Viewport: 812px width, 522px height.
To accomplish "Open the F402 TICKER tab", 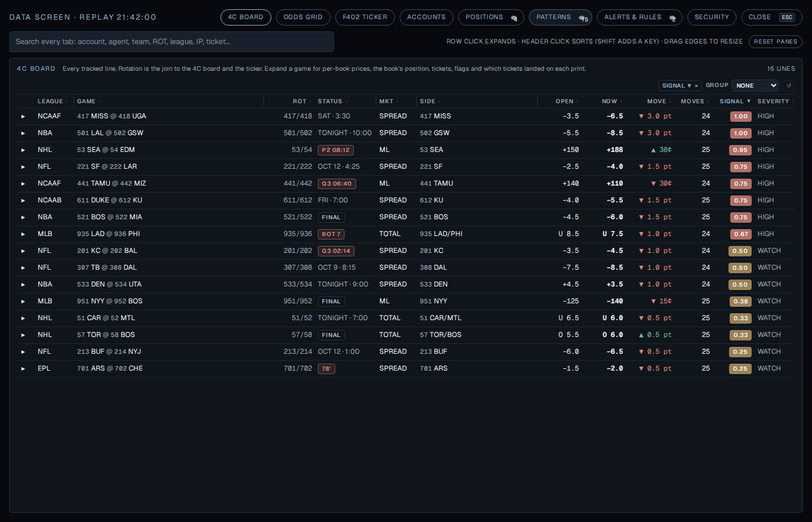I will (x=365, y=17).
